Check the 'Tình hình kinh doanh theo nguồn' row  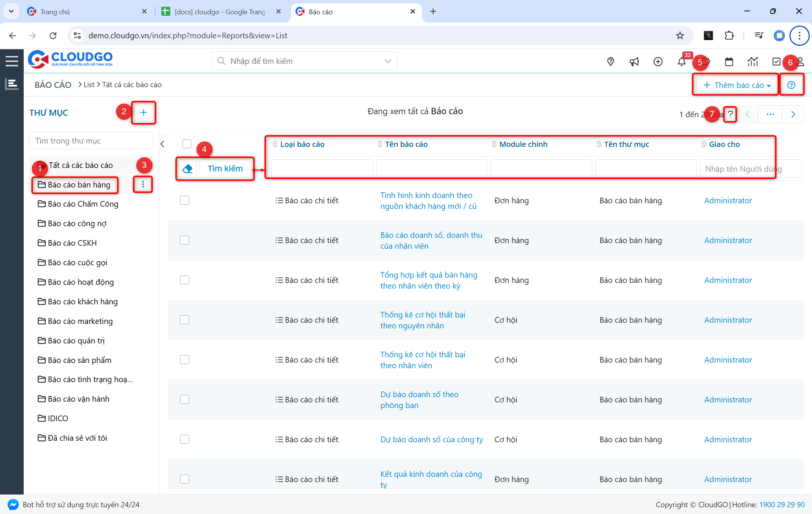[185, 200]
